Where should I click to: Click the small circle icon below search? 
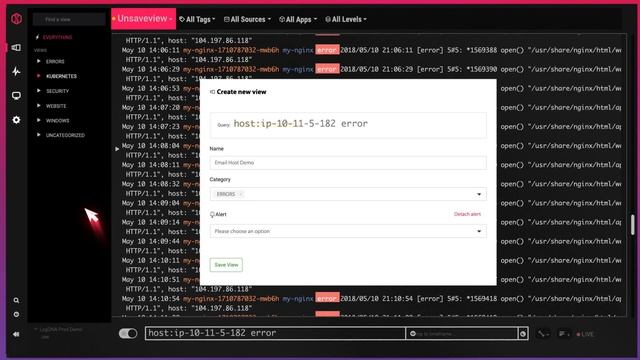[x=16, y=314]
